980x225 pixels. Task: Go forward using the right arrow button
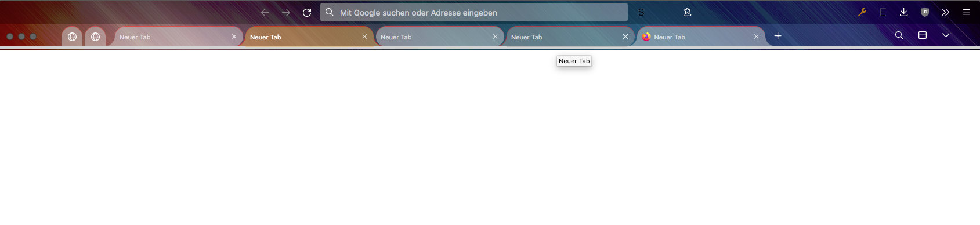coord(286,12)
